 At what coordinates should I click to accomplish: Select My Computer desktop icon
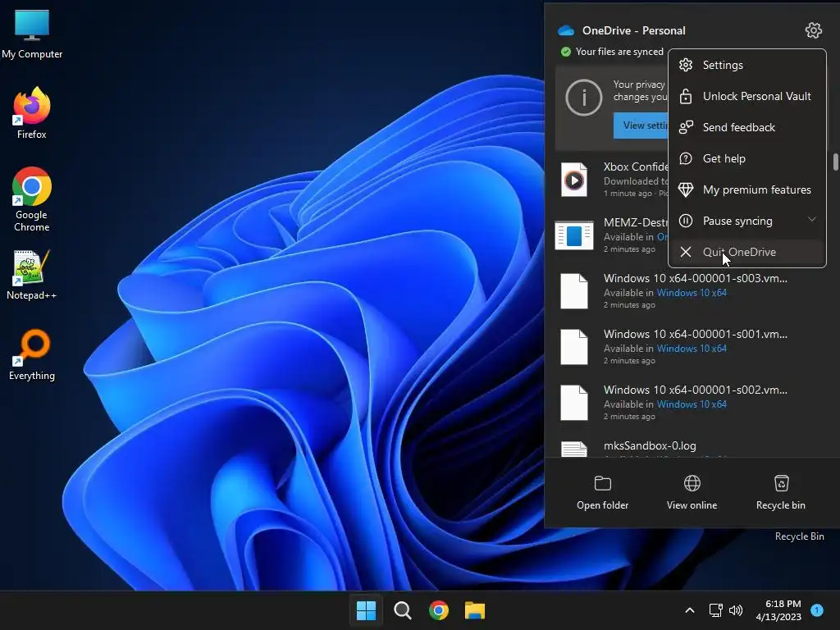32,34
